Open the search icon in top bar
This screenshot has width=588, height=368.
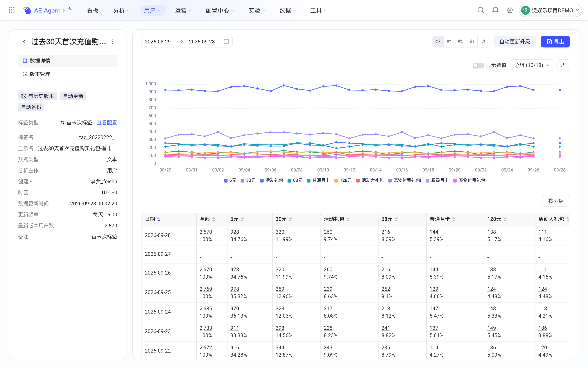pyautogui.click(x=480, y=10)
